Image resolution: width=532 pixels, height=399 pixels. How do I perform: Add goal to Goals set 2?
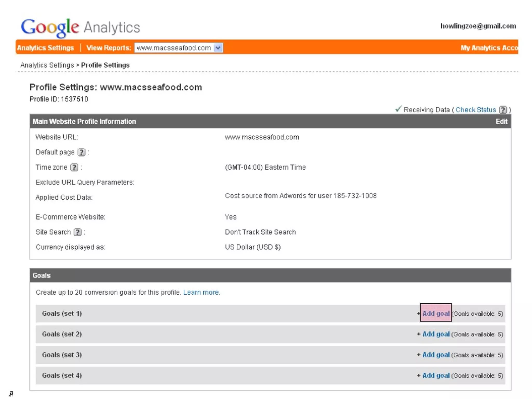[436, 334]
